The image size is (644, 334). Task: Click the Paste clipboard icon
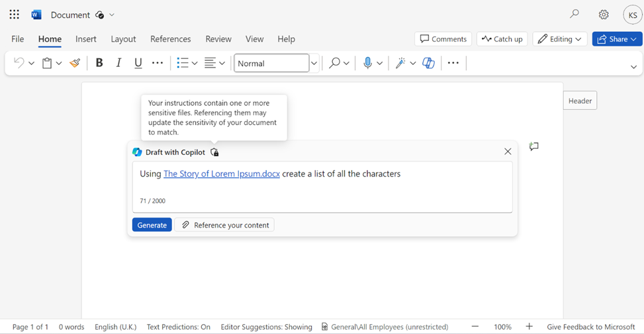pos(47,63)
